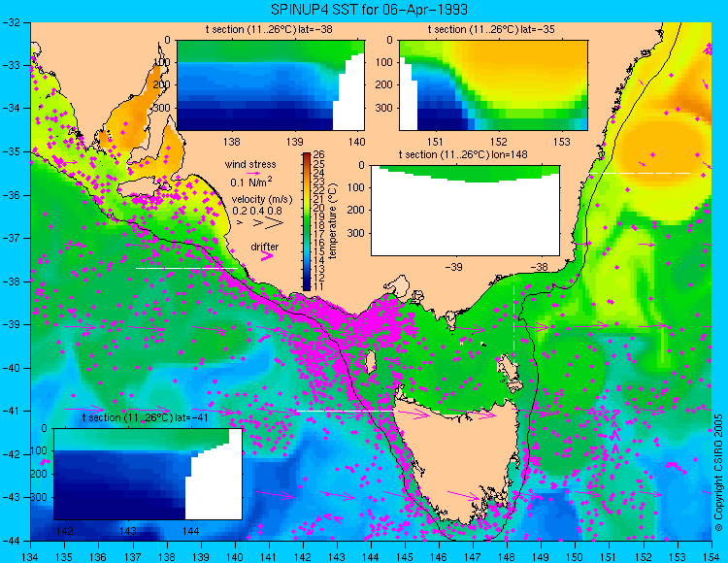This screenshot has width=728, height=563.
Task: Click the white section line at latitude -41
Action: (347, 411)
